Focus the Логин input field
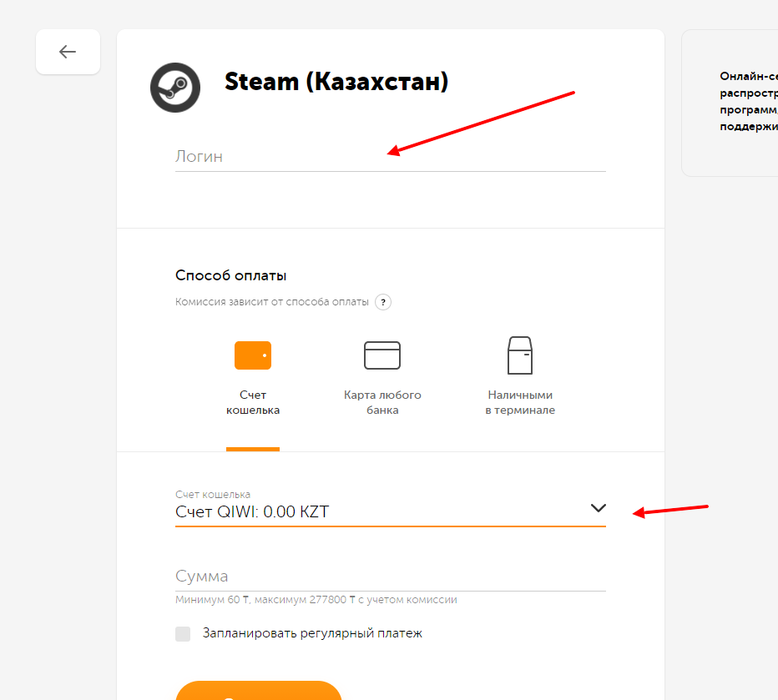 click(x=391, y=157)
